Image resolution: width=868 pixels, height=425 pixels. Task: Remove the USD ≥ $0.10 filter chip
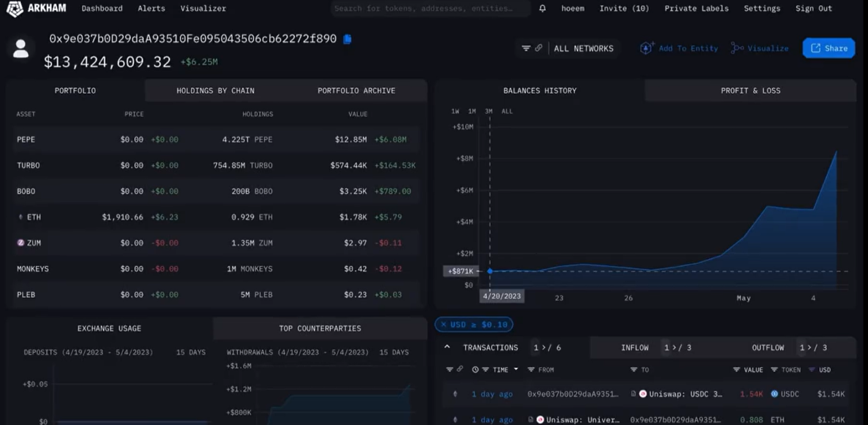tap(444, 325)
